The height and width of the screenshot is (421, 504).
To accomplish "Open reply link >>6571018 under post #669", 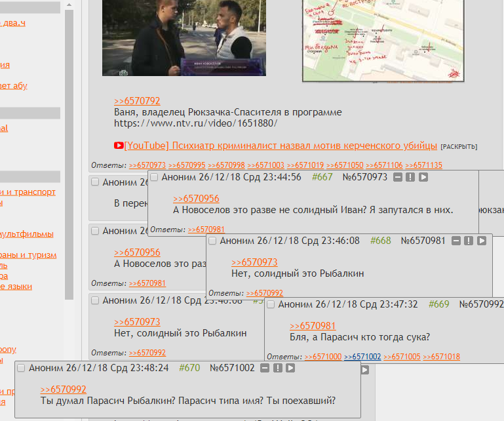I will point(442,357).
